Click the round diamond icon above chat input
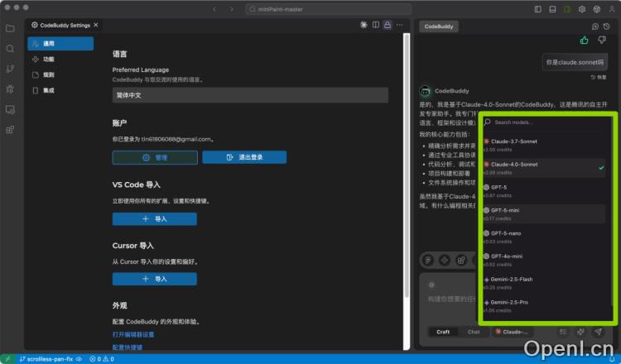Screen dimensions: 621x364 tap(445, 261)
